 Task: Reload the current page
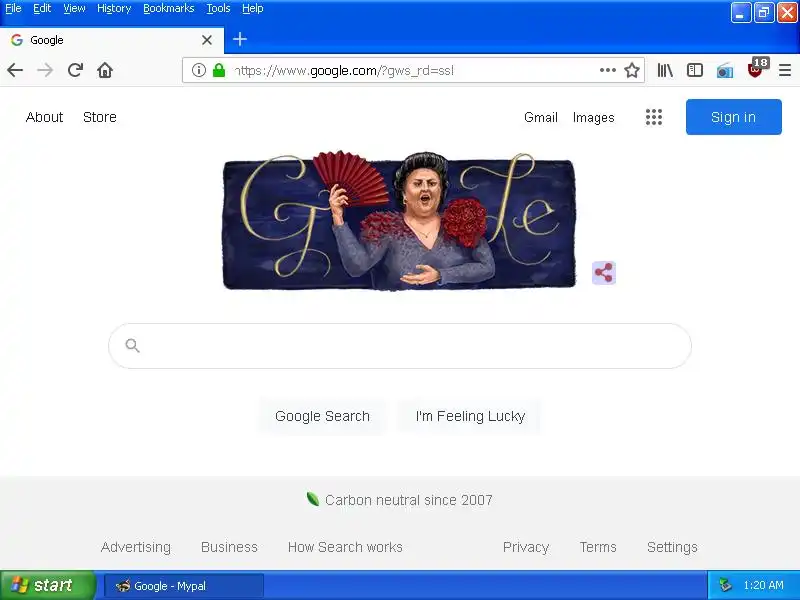pos(75,70)
